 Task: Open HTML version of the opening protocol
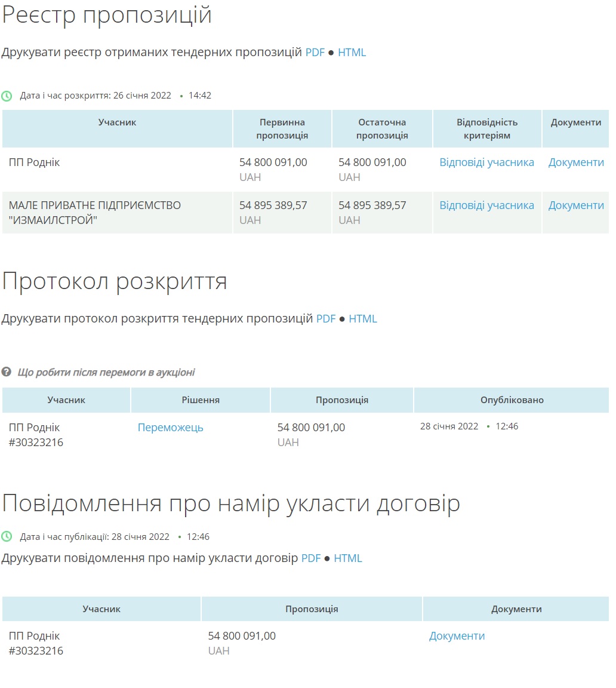(363, 319)
